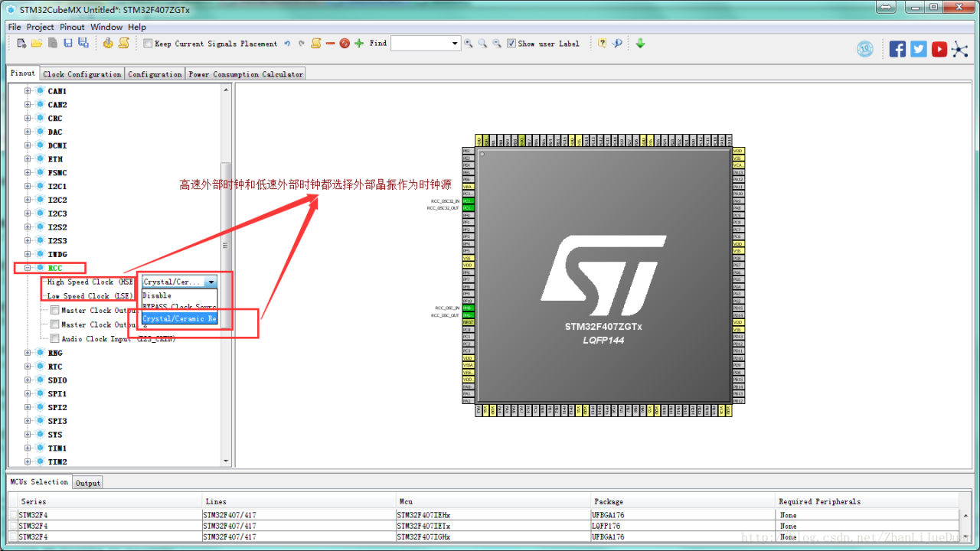Viewport: 980px width, 551px height.
Task: Create a new project via toolbar icon
Action: pyautogui.click(x=21, y=44)
